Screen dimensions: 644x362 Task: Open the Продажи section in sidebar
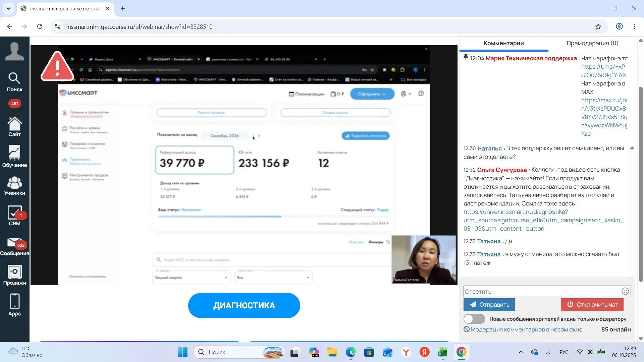[14, 275]
